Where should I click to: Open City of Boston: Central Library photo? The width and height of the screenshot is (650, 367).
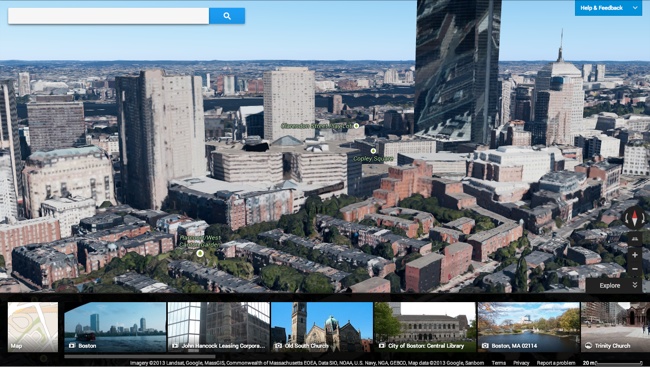click(425, 327)
